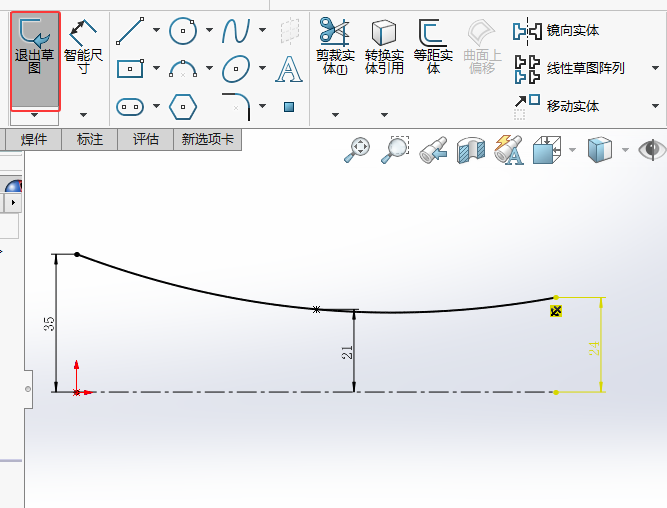Click Convert Entities (转换实体引用) tool
667x508 pixels.
pos(384,46)
